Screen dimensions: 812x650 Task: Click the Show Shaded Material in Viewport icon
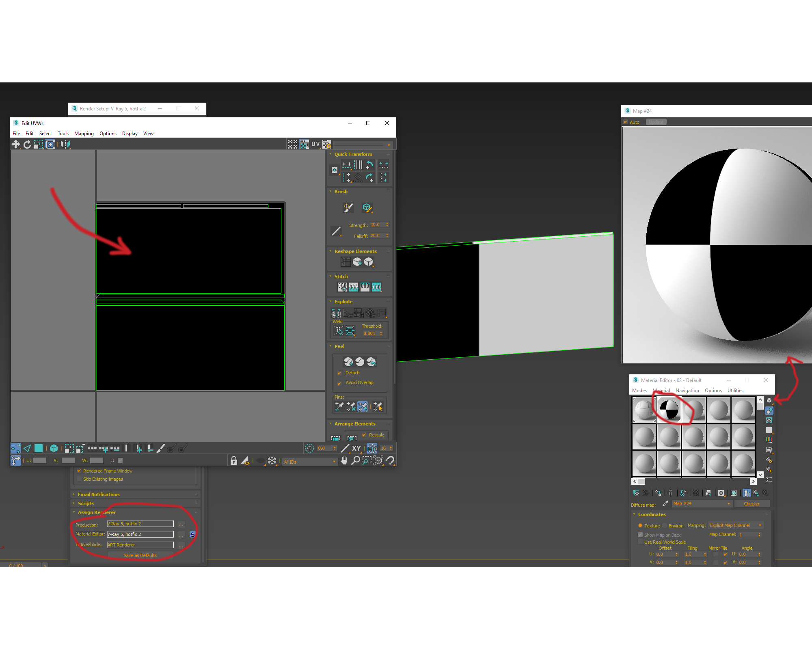tap(734, 493)
